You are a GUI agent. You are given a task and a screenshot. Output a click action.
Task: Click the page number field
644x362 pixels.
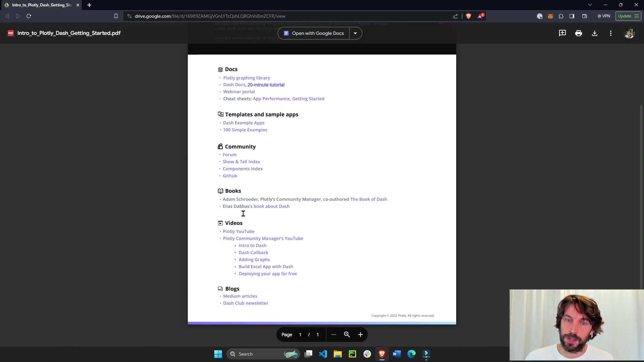pyautogui.click(x=300, y=335)
